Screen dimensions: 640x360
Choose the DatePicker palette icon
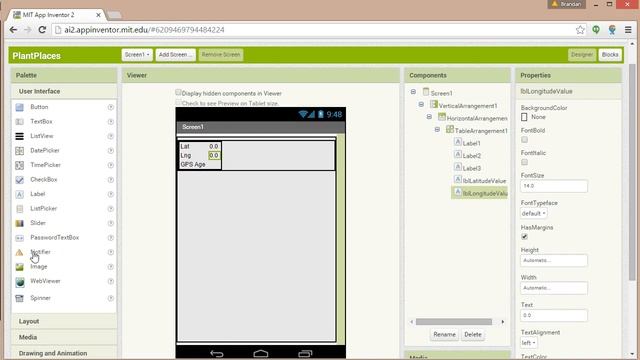coord(19,151)
